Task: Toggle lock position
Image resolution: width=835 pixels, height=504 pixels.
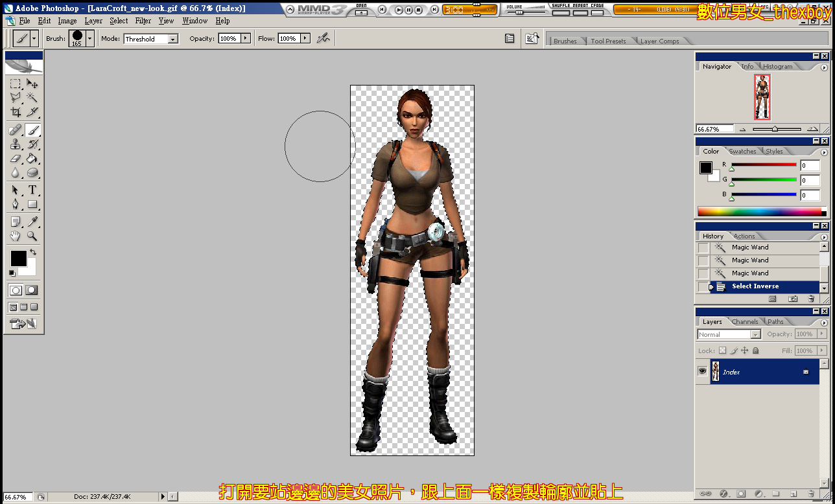Action: 745,350
